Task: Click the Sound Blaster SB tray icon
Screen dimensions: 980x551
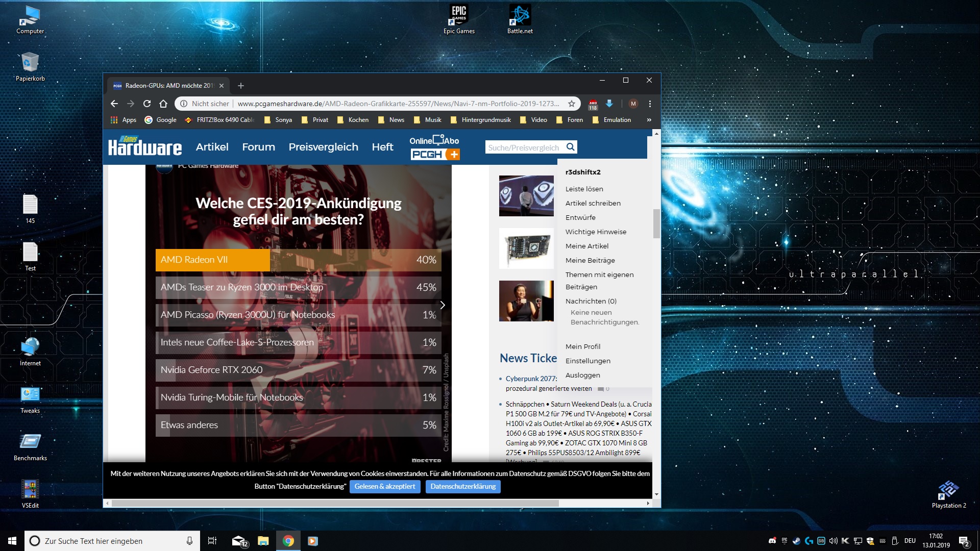Action: (821, 541)
